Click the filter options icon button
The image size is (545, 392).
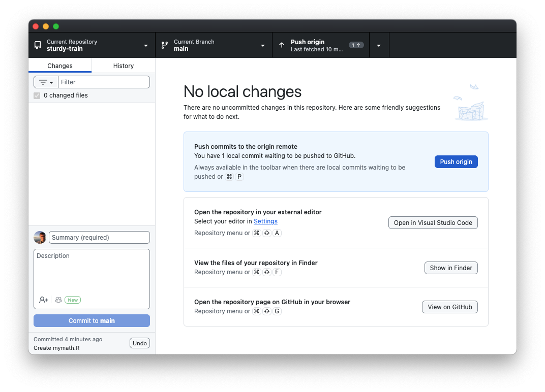46,82
